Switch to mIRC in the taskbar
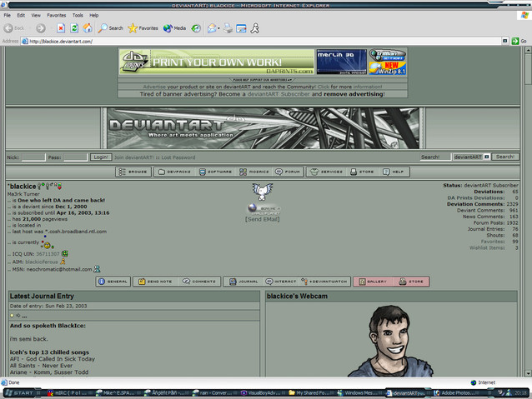Viewport: 532px width, 399px height. [x=68, y=393]
